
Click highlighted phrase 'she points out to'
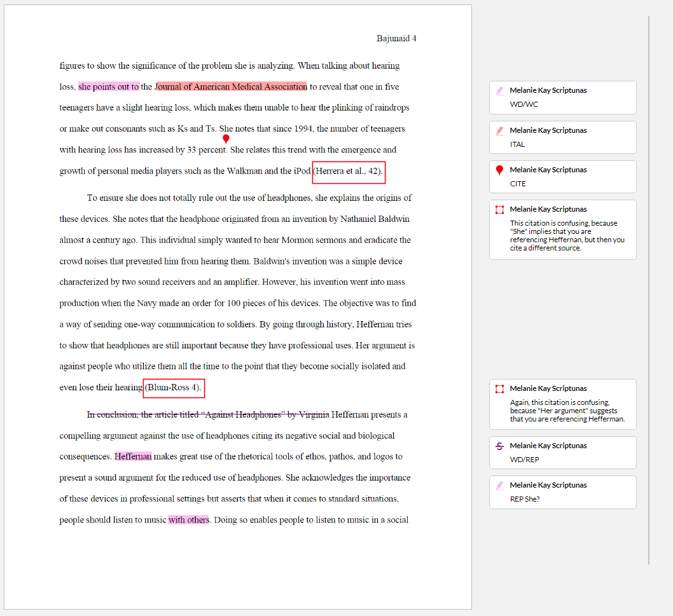coord(109,86)
